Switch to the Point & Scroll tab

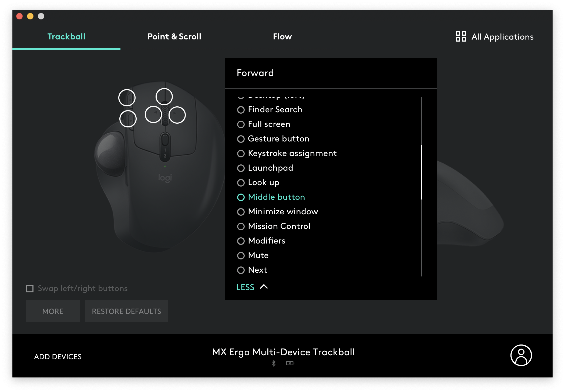(x=174, y=36)
